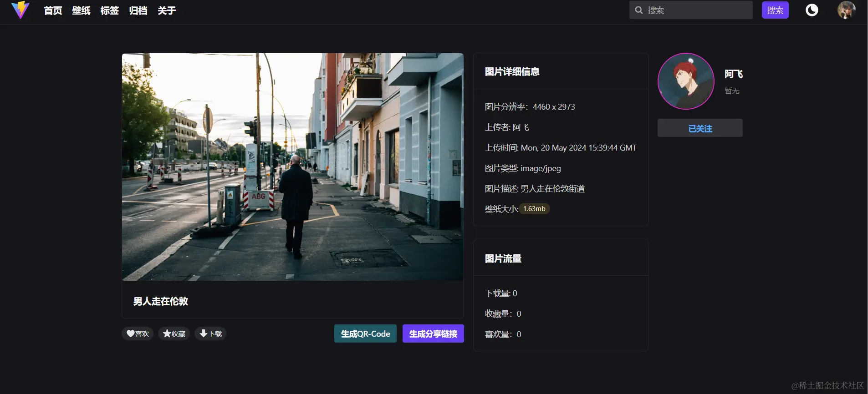Click the 生成分享链接 button

tap(433, 333)
